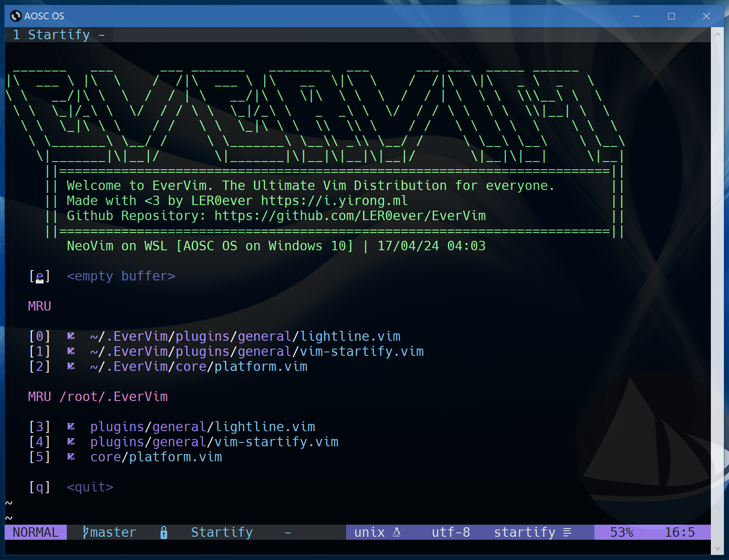Click the unix file format indicator

pyautogui.click(x=369, y=532)
